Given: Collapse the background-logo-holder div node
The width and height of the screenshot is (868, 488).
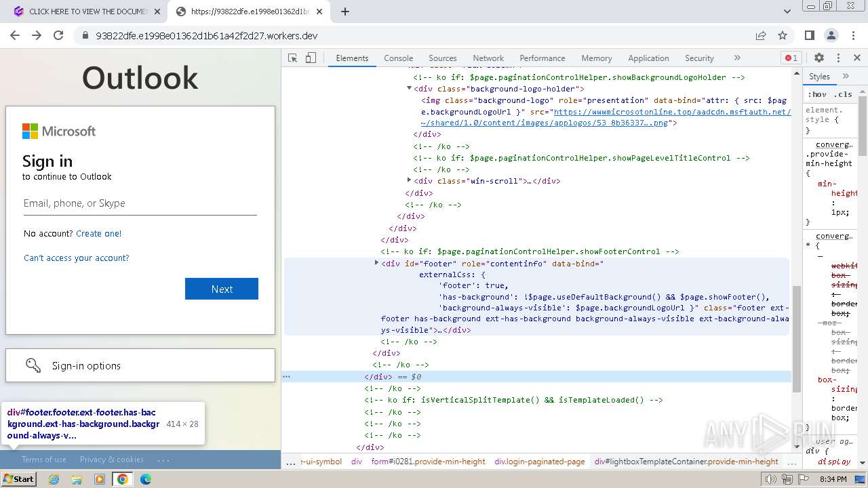Looking at the screenshot, I should click(409, 88).
